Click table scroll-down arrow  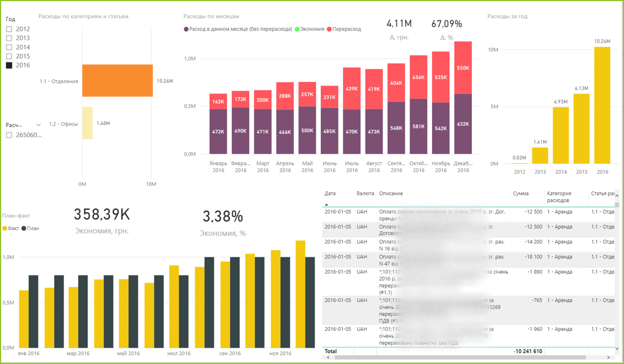(x=617, y=349)
